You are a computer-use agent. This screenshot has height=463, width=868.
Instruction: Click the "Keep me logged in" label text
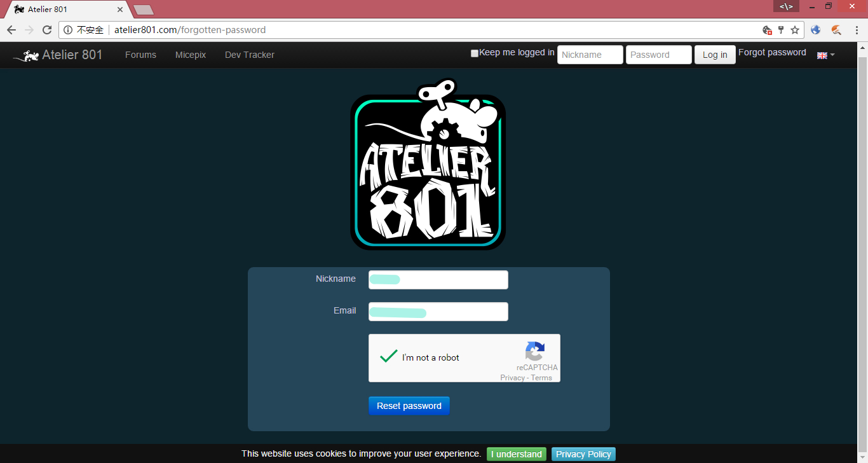pyautogui.click(x=517, y=53)
